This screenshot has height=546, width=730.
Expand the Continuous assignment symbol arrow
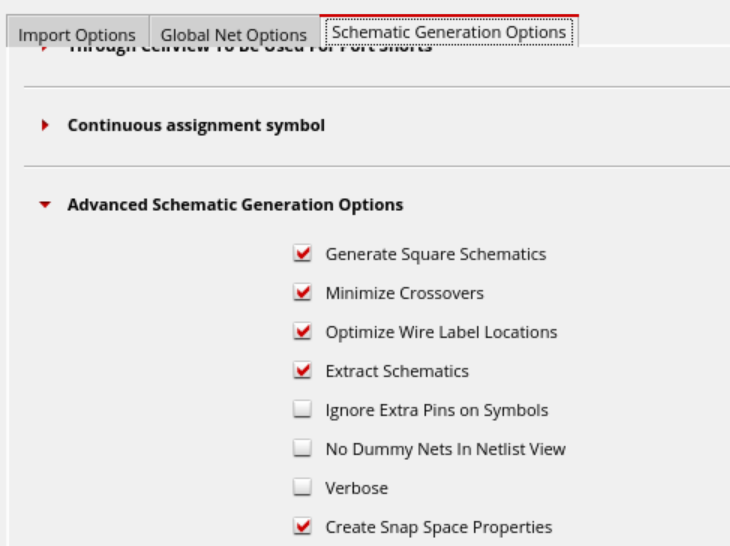point(45,126)
